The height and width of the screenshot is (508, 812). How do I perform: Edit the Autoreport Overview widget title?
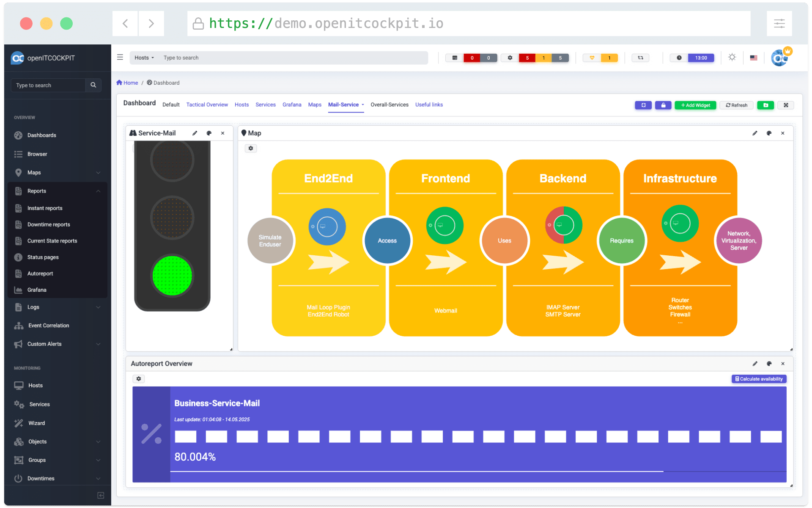click(x=755, y=364)
